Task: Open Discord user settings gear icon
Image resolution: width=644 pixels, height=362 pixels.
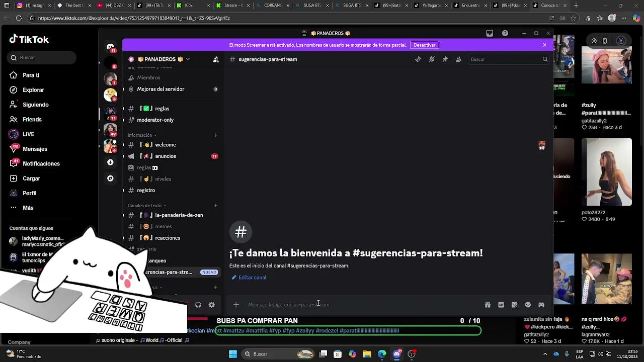Action: click(211, 305)
